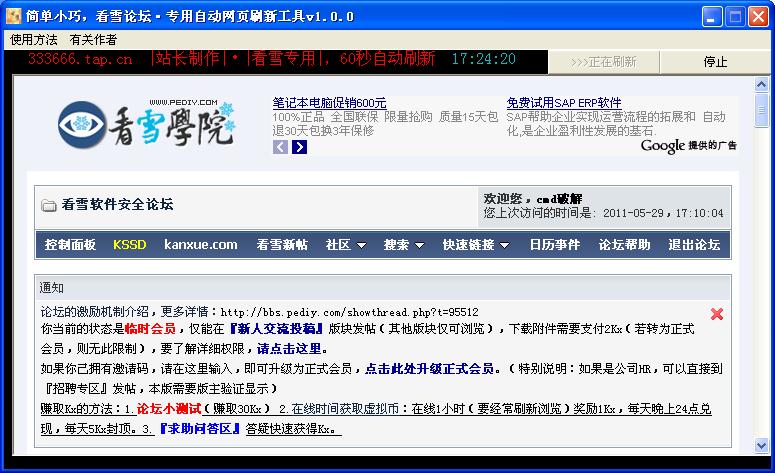Click folder icon beside 看雪软件安全论坛
Image resolution: width=775 pixels, height=473 pixels.
[48, 205]
